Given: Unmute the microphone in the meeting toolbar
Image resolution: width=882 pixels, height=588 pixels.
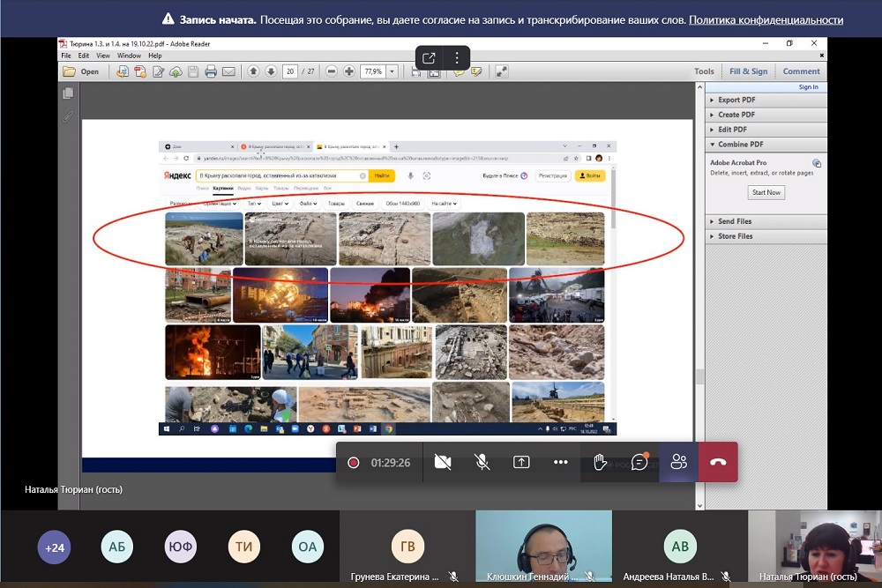Looking at the screenshot, I should pos(482,462).
